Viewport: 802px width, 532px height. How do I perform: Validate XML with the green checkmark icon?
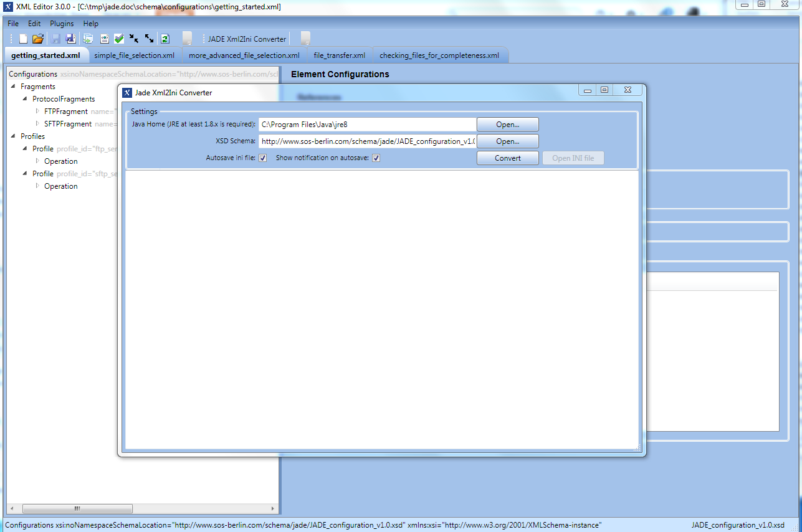click(x=119, y=39)
